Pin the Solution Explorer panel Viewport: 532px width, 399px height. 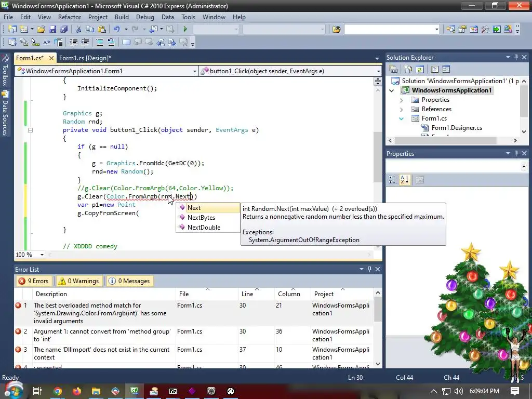(516, 57)
